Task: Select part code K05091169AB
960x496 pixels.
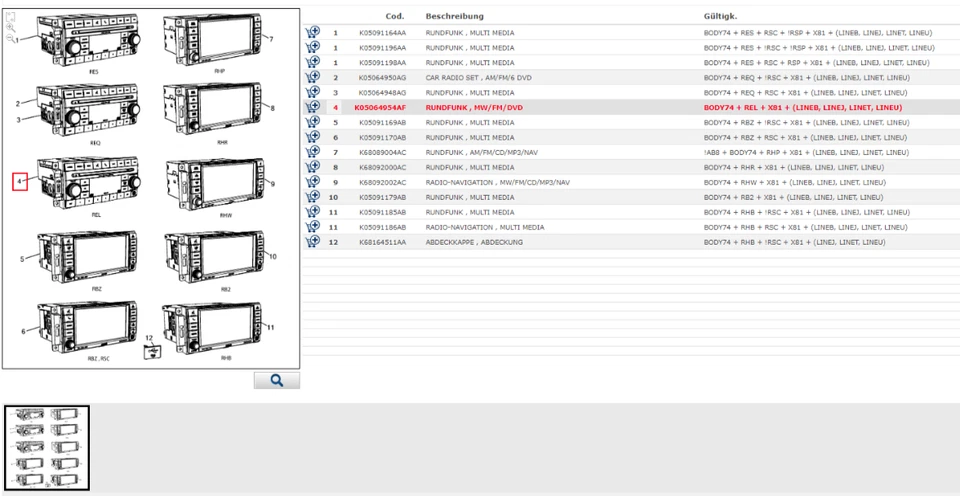Action: point(382,122)
